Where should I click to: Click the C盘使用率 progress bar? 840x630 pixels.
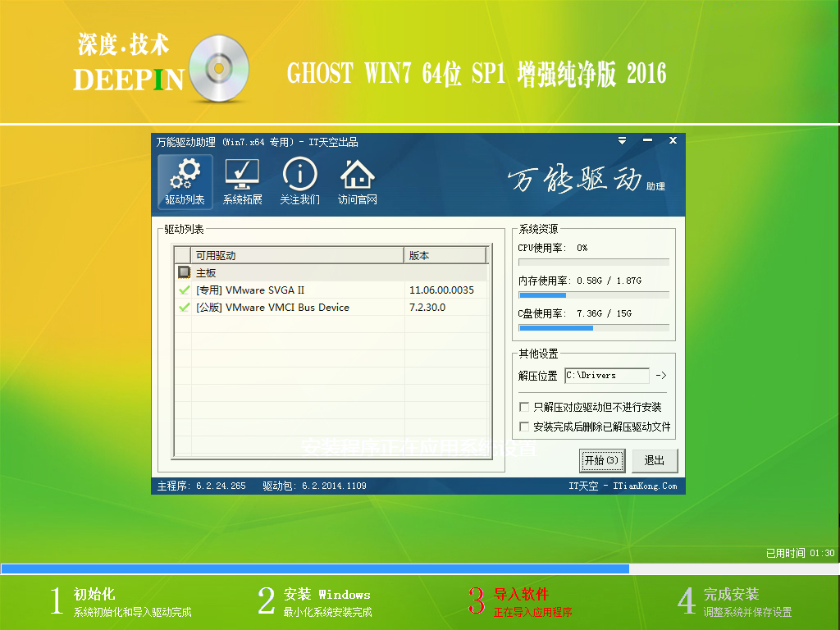click(594, 328)
